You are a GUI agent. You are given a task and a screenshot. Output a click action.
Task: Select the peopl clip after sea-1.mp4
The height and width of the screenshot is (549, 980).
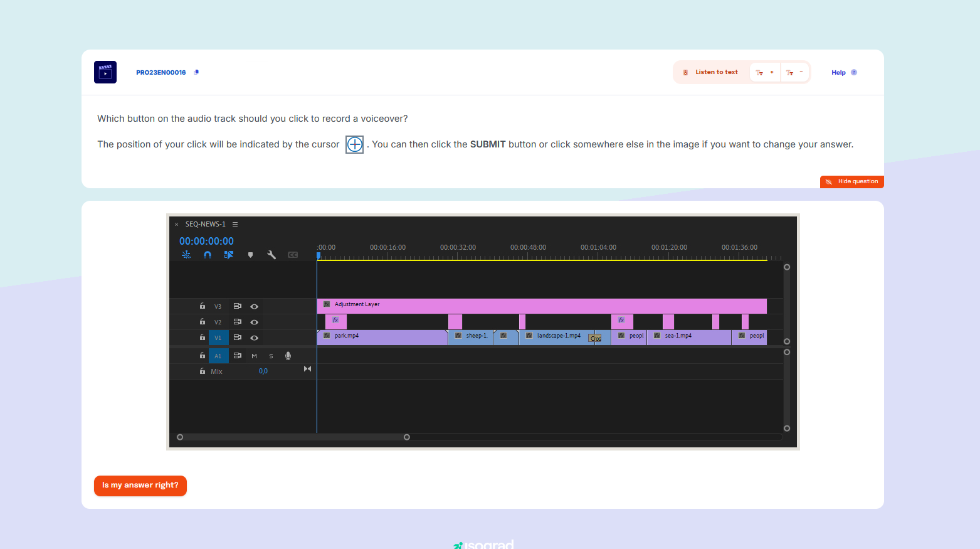pos(749,338)
